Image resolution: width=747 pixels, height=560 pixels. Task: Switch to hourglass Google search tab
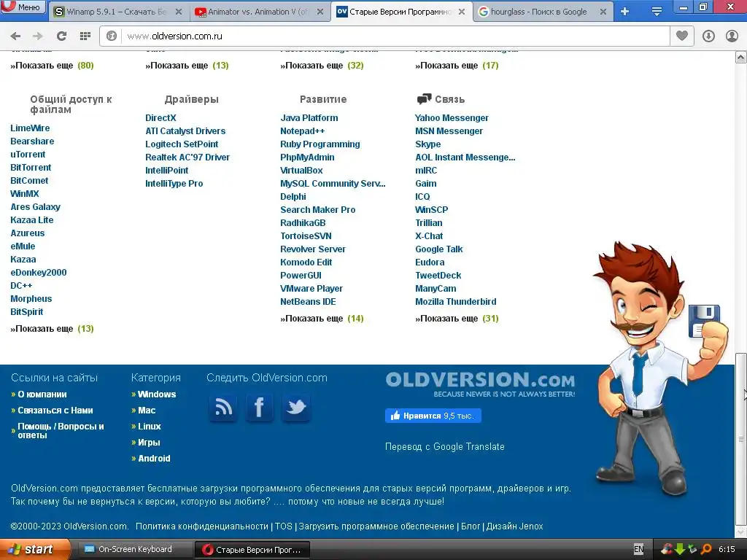(x=543, y=12)
